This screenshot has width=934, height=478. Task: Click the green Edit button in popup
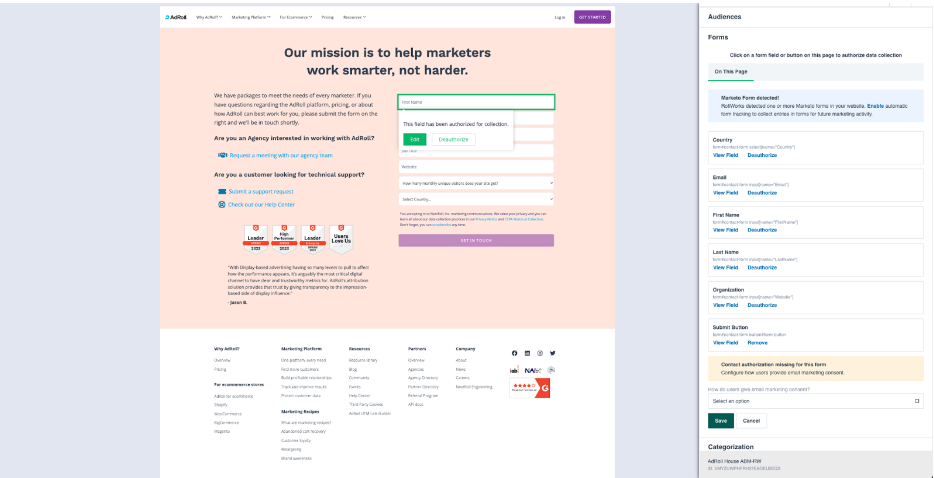(x=415, y=139)
